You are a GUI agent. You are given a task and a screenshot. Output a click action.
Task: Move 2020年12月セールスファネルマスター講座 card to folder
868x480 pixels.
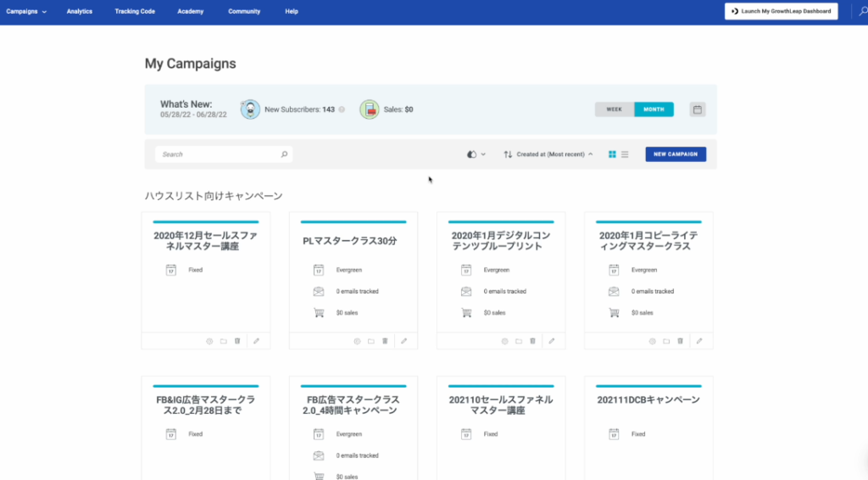pos(224,341)
